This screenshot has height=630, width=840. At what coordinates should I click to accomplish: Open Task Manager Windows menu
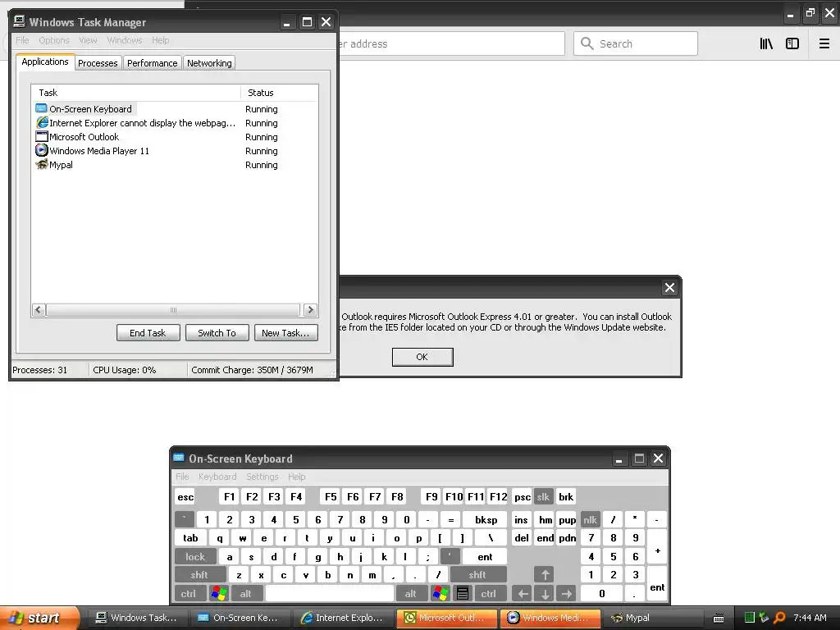tap(125, 40)
